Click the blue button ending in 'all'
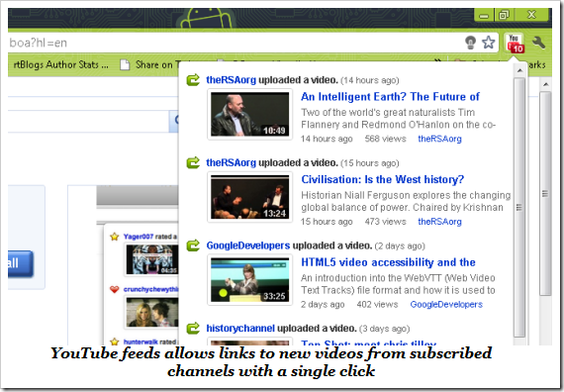Image resolution: width=564 pixels, height=392 pixels. (20, 264)
